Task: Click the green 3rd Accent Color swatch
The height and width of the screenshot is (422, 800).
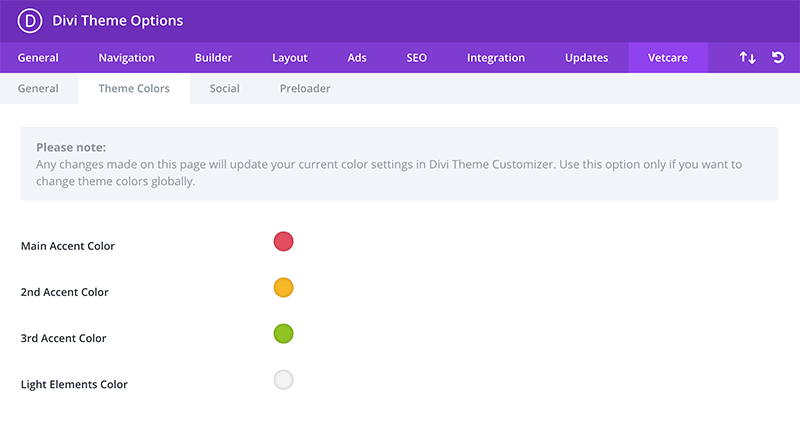Action: [x=283, y=334]
